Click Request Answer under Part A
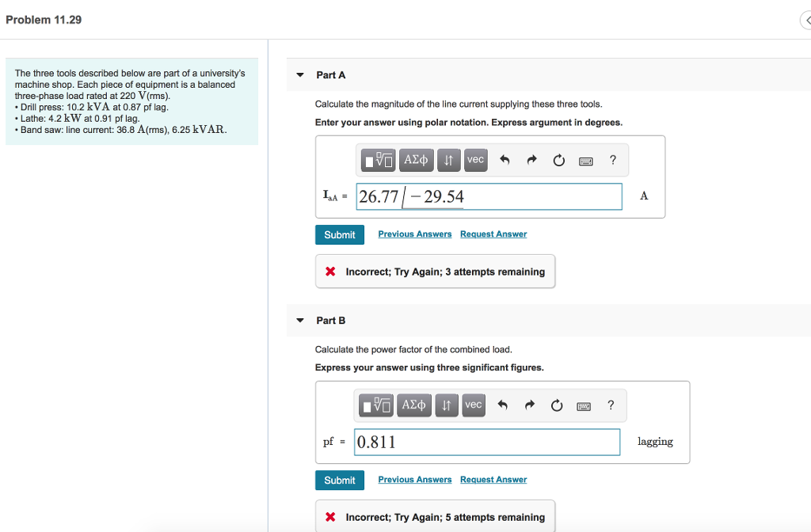Viewport: 811px width, 532px height. point(493,234)
